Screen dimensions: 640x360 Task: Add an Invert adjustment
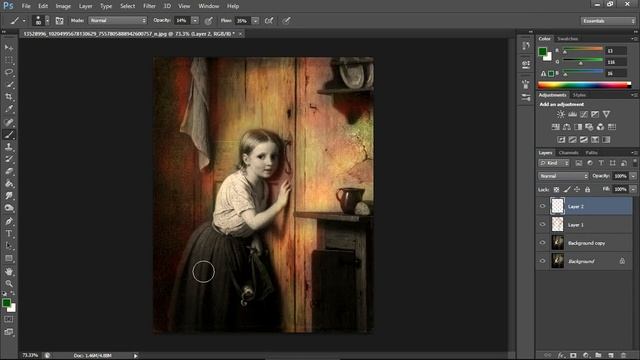[x=561, y=140]
